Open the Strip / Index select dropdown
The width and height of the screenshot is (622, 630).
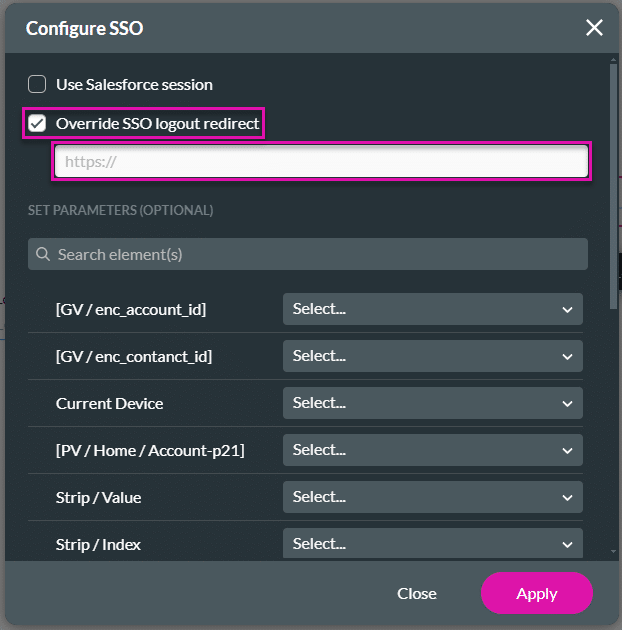pos(433,544)
